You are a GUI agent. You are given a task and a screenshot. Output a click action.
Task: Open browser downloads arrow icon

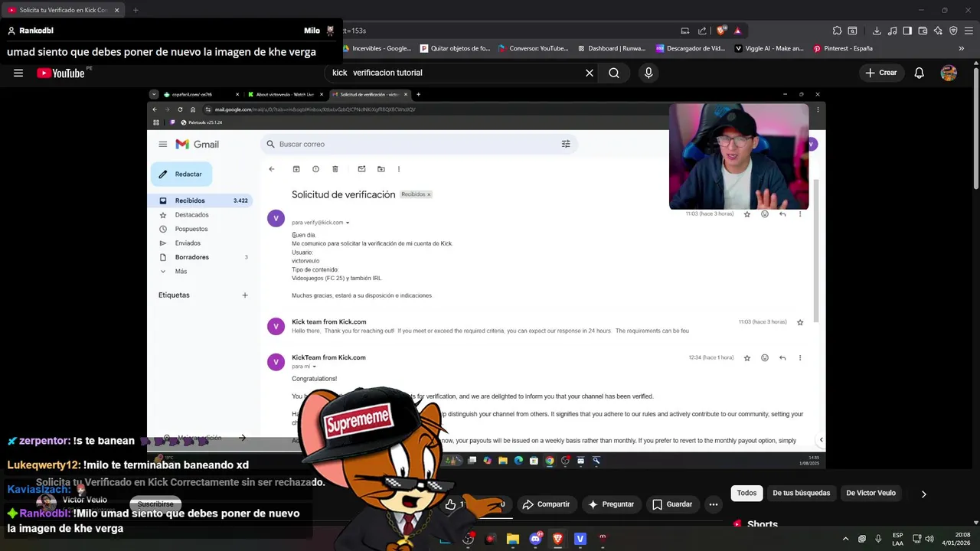coord(877,31)
